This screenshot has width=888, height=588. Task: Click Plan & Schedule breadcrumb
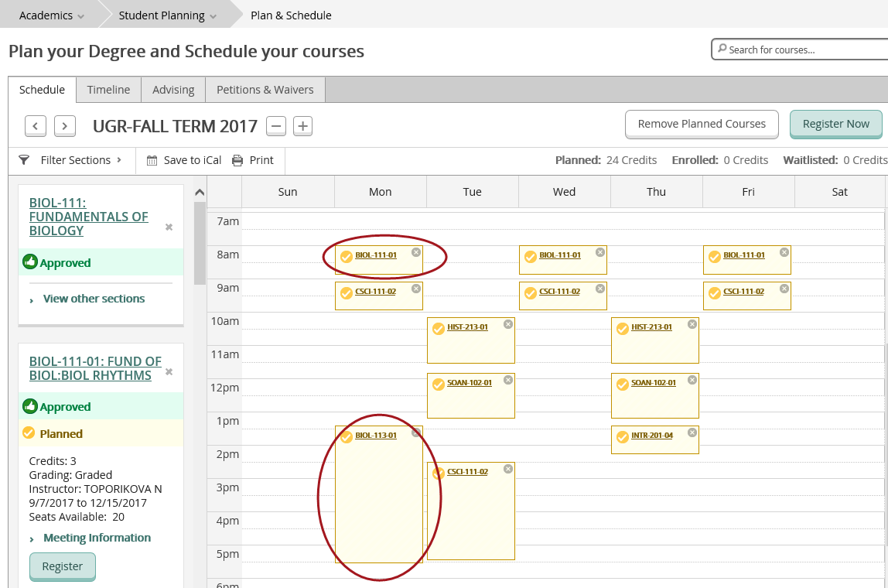[291, 15]
